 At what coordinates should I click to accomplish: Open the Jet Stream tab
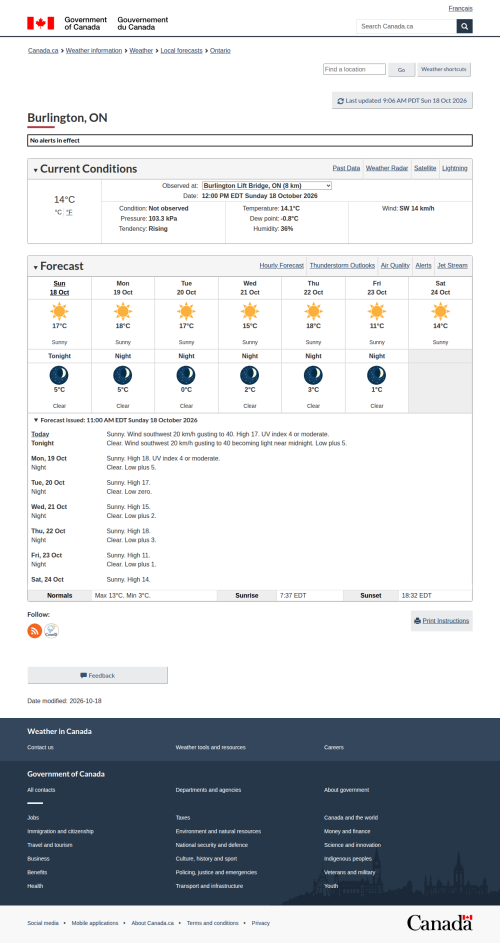pos(452,265)
